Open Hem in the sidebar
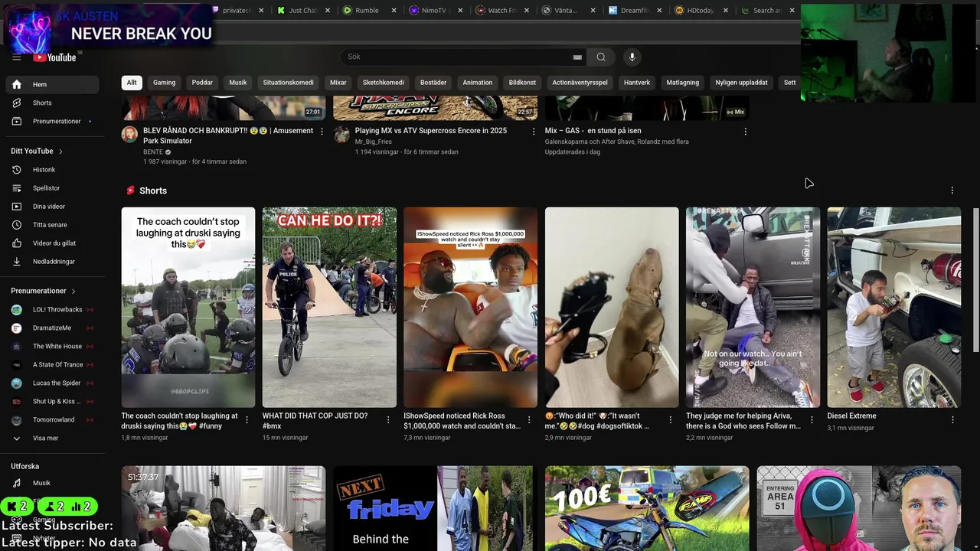The width and height of the screenshot is (980, 551). tap(51, 84)
